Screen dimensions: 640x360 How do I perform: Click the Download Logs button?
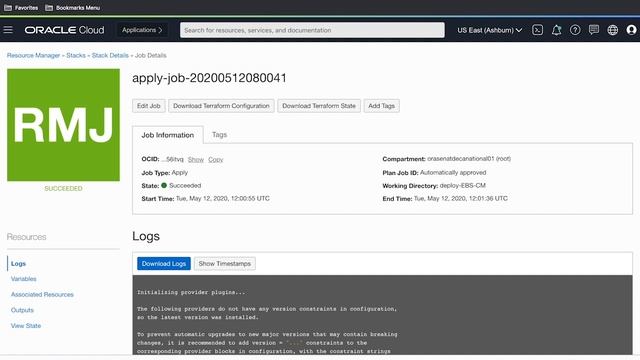coord(164,264)
